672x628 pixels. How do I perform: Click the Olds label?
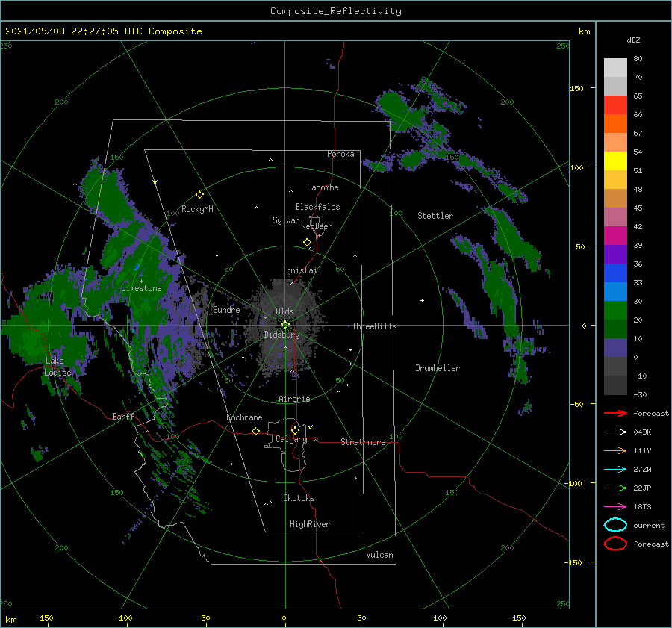[x=284, y=311]
